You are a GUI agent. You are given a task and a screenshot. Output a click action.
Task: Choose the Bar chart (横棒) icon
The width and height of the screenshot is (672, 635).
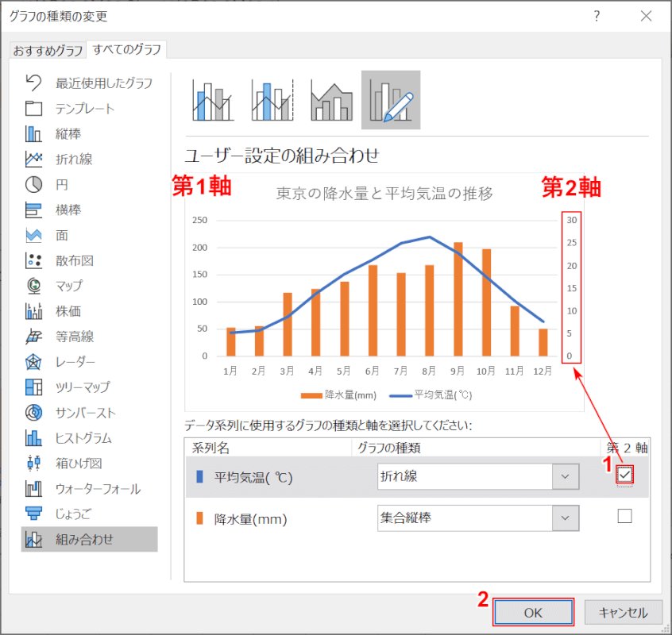point(33,210)
